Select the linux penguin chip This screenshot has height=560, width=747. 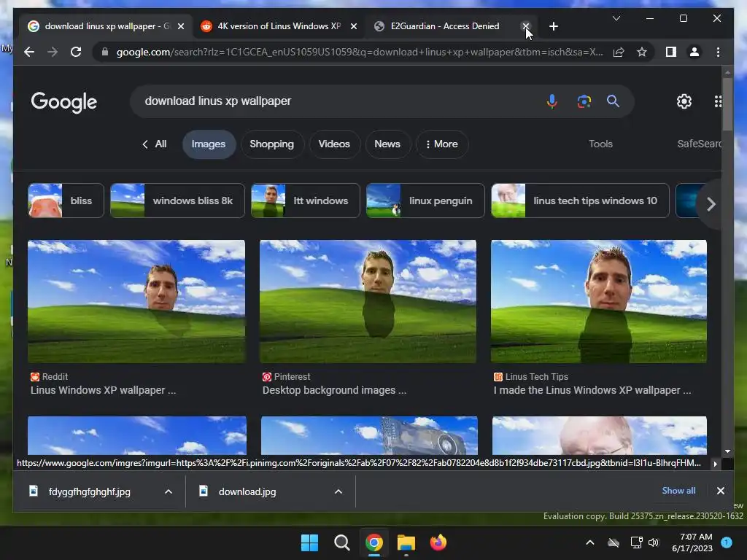(425, 201)
